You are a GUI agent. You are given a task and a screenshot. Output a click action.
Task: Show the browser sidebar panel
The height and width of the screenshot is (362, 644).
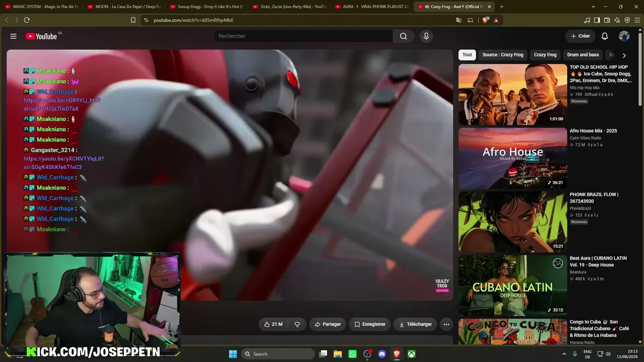pos(597,20)
